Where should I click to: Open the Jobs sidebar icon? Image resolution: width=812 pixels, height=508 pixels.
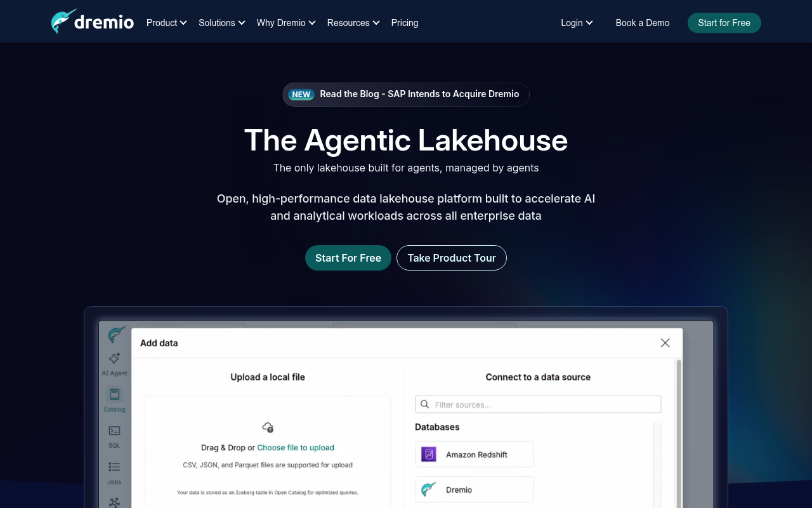[x=114, y=473]
